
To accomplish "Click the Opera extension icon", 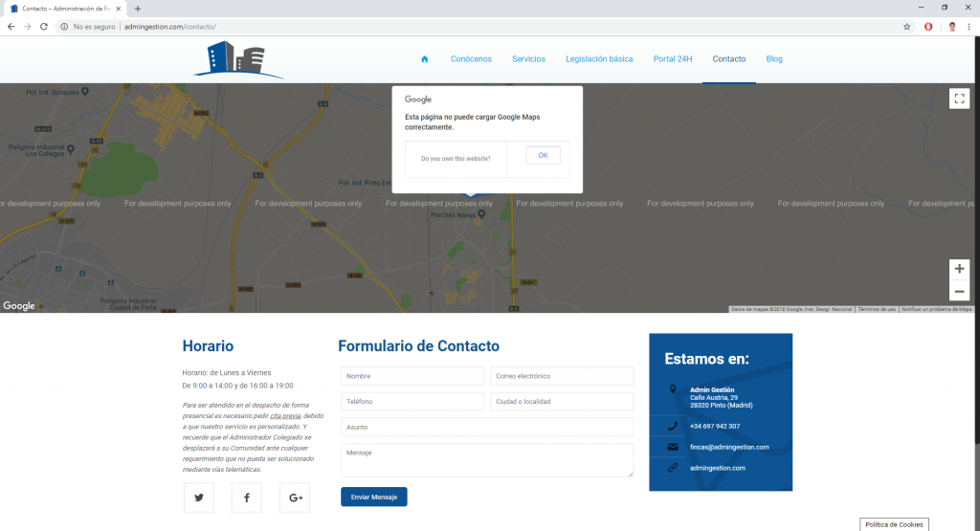I will pos(928,27).
